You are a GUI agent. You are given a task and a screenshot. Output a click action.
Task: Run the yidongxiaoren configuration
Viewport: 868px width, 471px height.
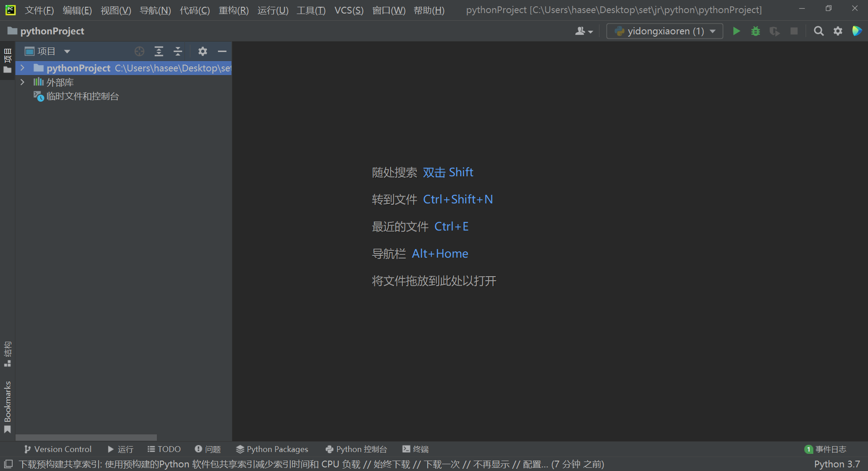736,31
